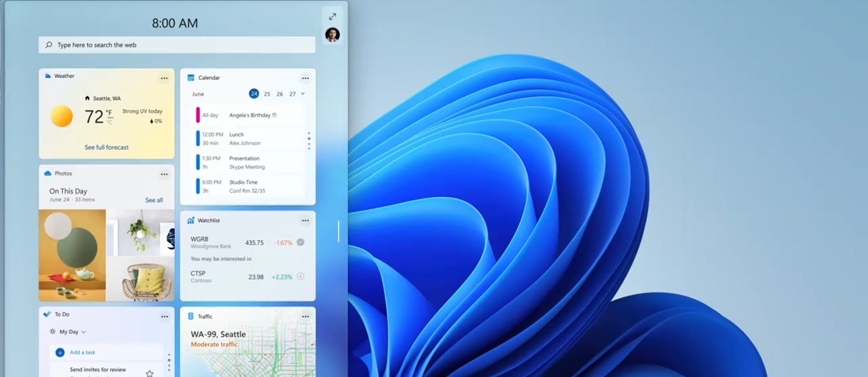Open the user profile avatar
Viewport: 868px width, 377px height.
pos(332,34)
